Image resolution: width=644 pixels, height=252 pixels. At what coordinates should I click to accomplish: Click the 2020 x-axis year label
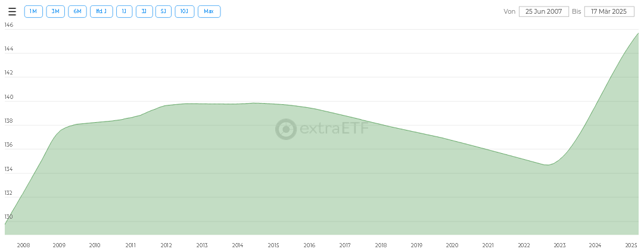452,245
